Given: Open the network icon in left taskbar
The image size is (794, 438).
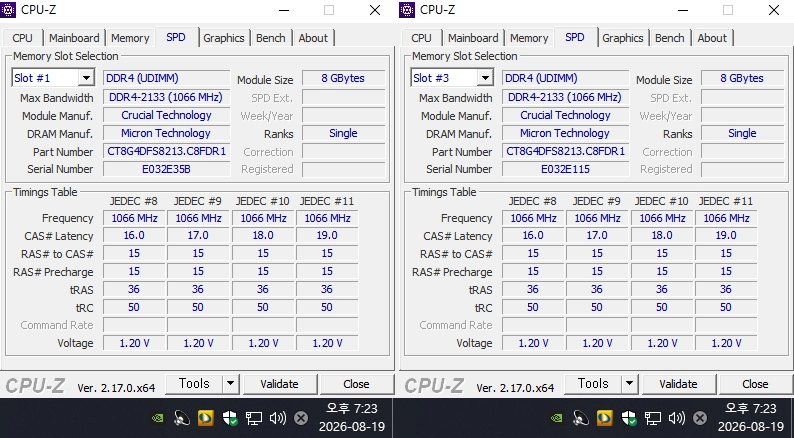Looking at the screenshot, I should [254, 418].
